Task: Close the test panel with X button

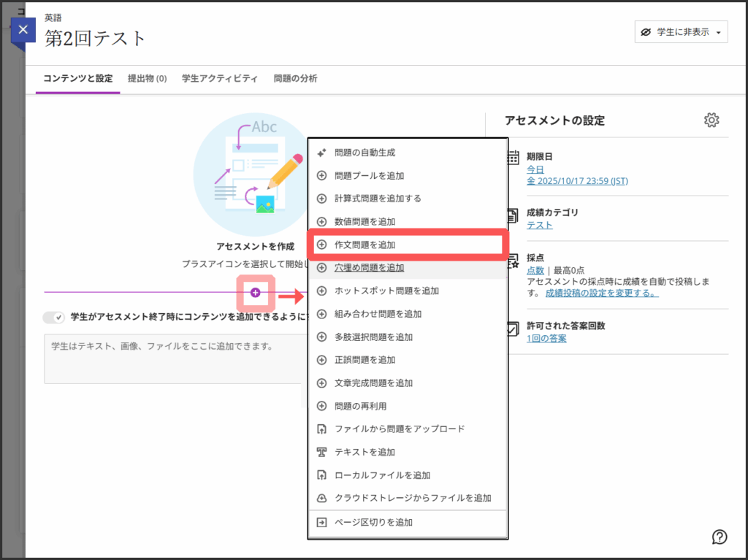Action: (23, 30)
